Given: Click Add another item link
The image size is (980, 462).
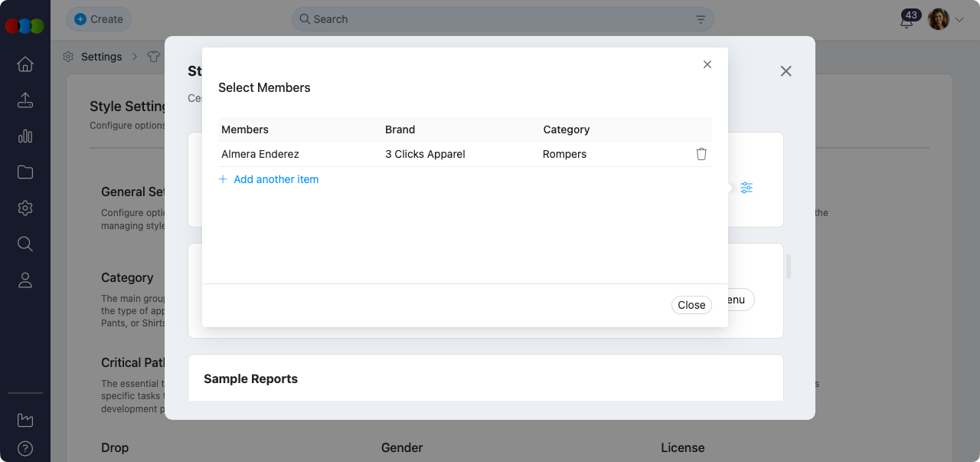Looking at the screenshot, I should click(276, 179).
